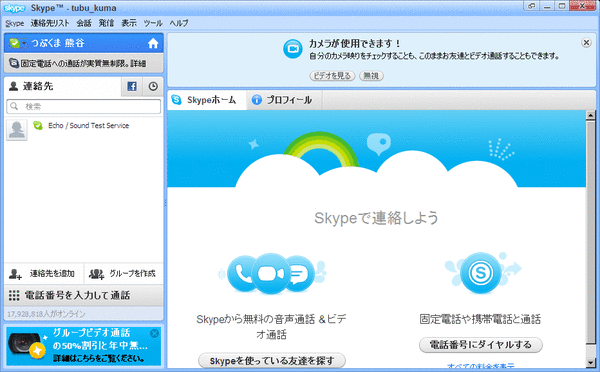600x372 pixels.
Task: Select Echo / Sound Test Service contact
Action: [83, 129]
